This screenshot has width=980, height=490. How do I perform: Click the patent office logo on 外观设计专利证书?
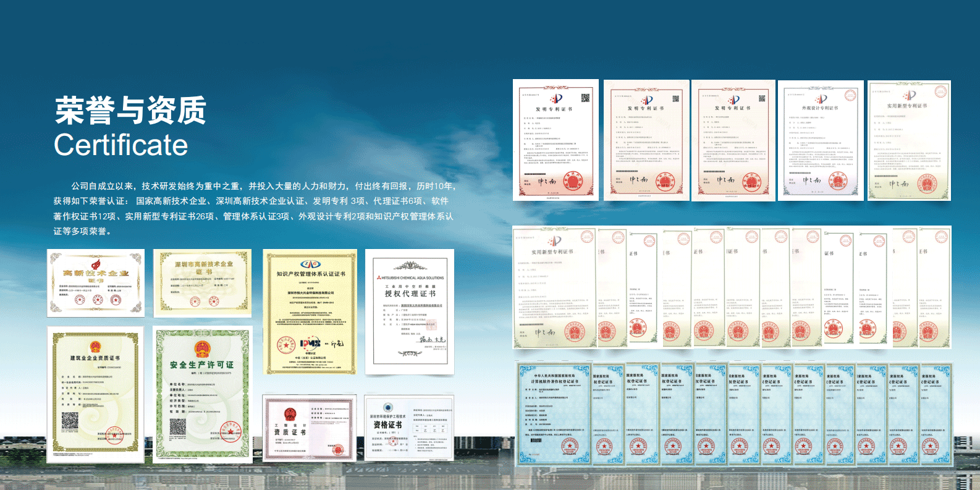(x=821, y=99)
